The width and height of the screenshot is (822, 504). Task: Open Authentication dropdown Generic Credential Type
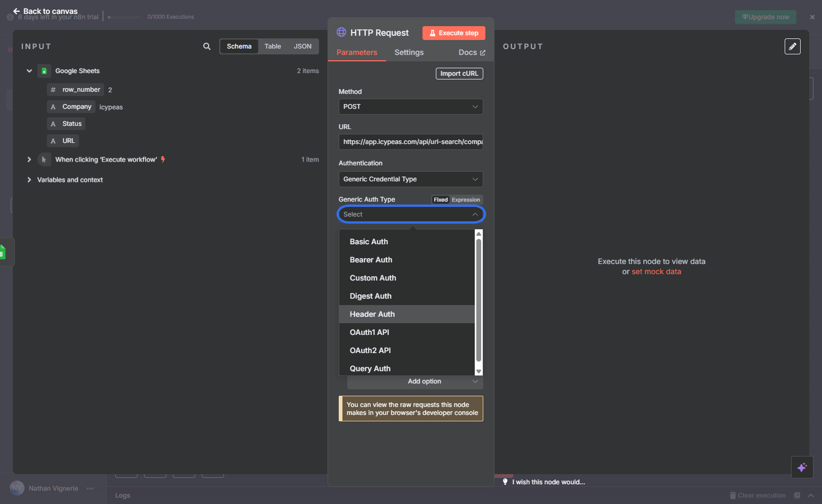click(x=411, y=179)
